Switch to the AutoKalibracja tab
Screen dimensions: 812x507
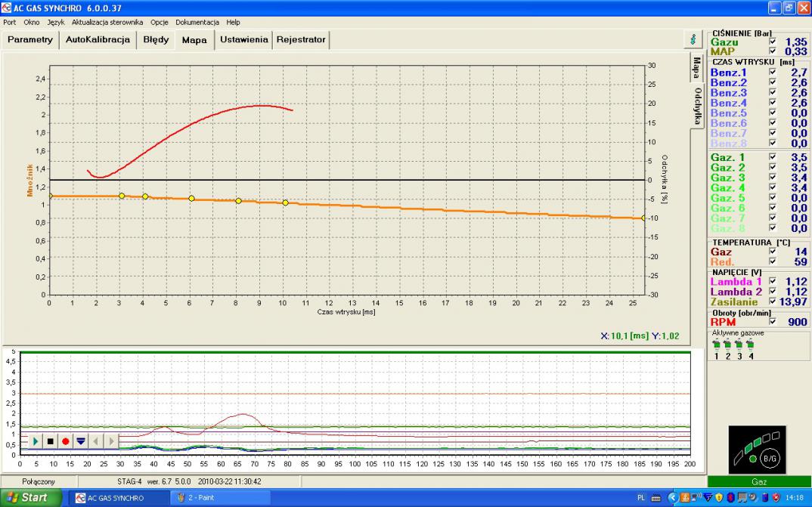pos(98,39)
